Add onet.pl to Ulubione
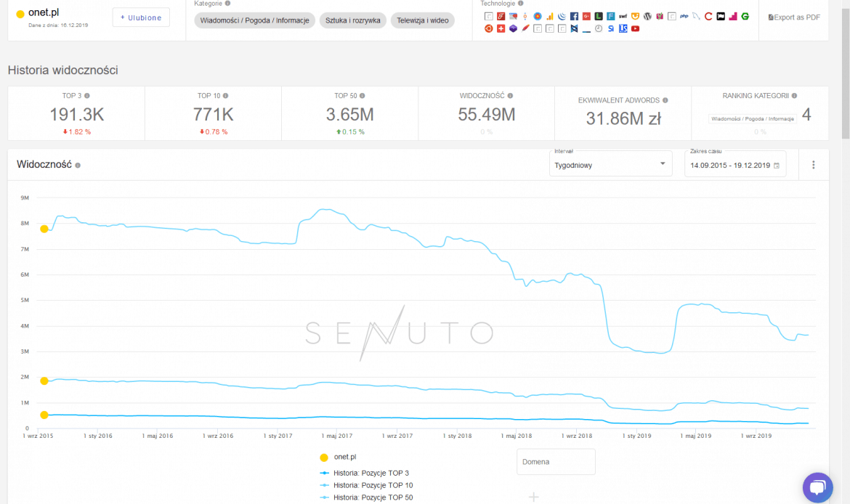 coord(141,17)
